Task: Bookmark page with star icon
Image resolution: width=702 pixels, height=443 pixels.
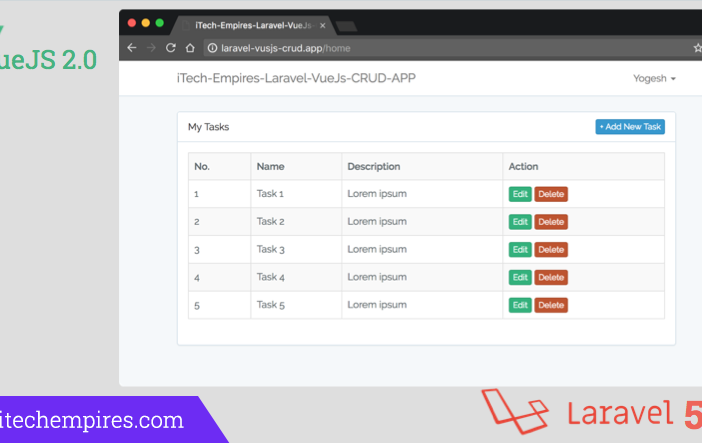Action: [x=698, y=48]
